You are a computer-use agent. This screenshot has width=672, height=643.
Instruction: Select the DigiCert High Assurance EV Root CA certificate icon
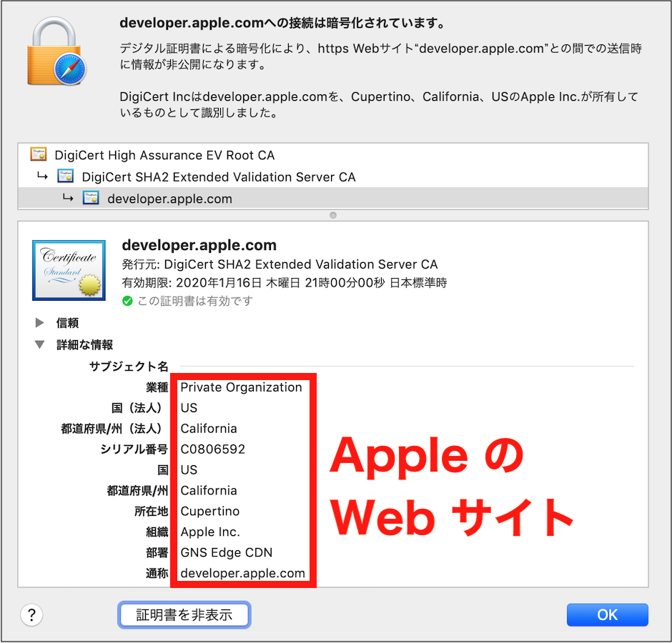pyautogui.click(x=39, y=154)
